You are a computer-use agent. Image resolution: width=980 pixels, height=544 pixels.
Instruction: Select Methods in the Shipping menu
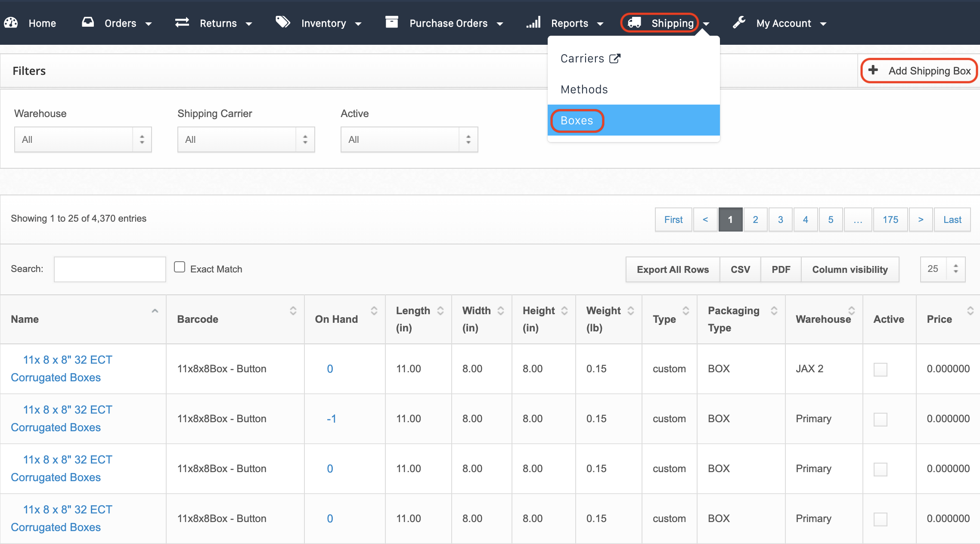[x=584, y=90]
